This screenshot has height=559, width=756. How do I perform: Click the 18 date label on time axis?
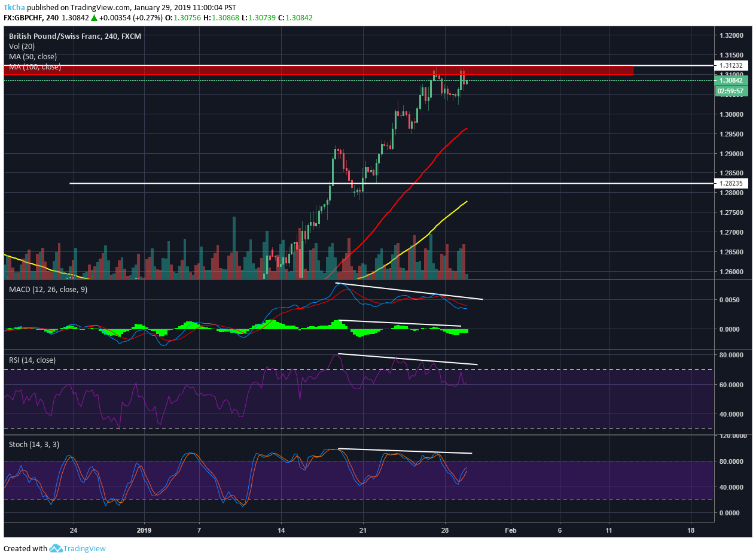tap(691, 530)
